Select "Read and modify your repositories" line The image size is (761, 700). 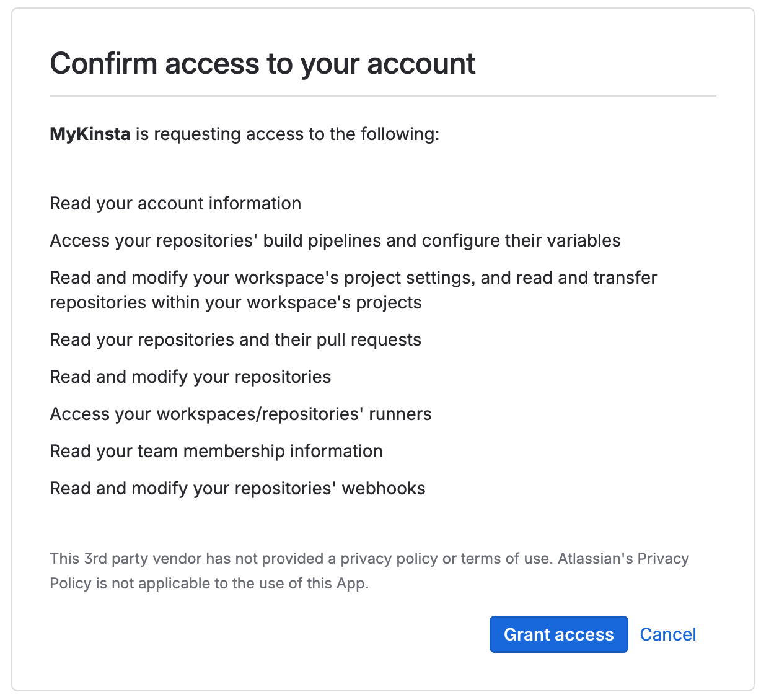(190, 377)
